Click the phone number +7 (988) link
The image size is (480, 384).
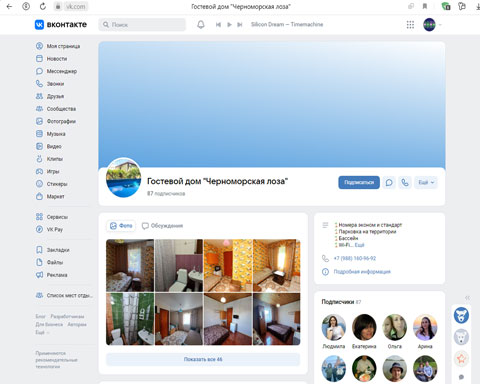355,258
